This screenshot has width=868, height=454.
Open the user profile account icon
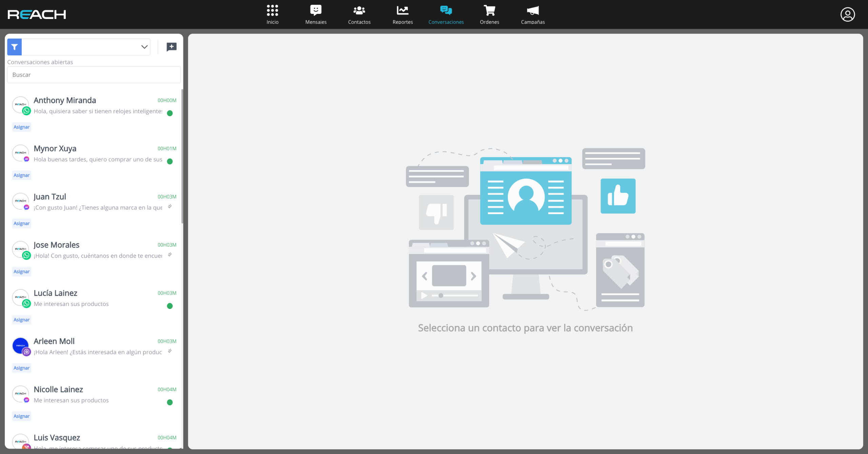pos(847,15)
